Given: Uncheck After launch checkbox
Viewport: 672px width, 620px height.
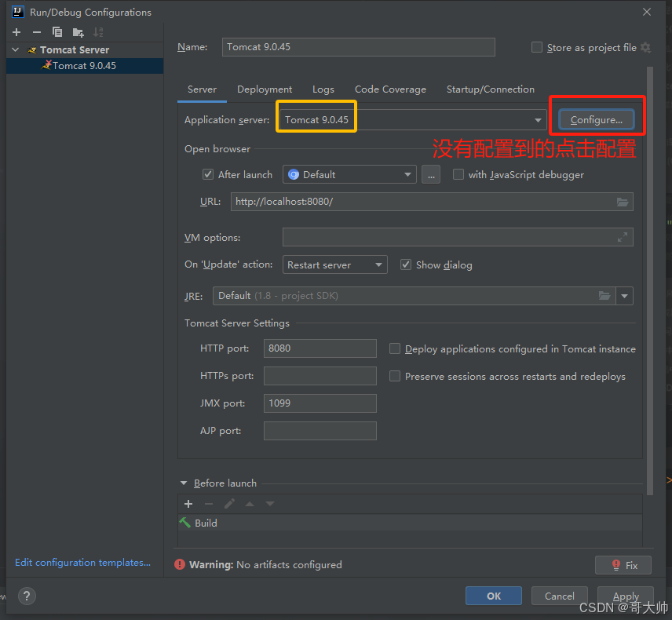Looking at the screenshot, I should coord(208,174).
